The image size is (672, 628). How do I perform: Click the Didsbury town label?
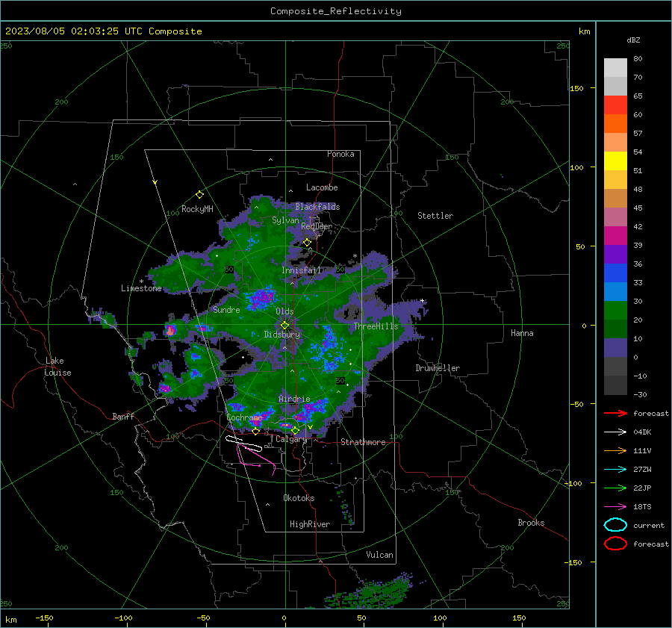click(x=282, y=335)
